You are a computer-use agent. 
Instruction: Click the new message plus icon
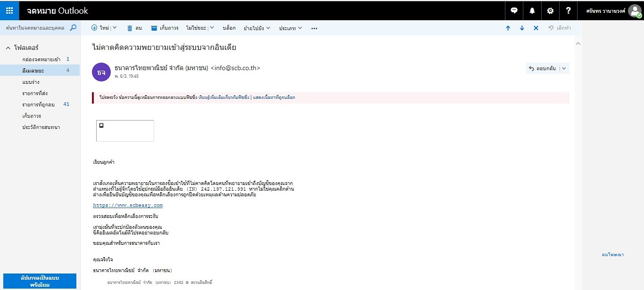click(94, 28)
